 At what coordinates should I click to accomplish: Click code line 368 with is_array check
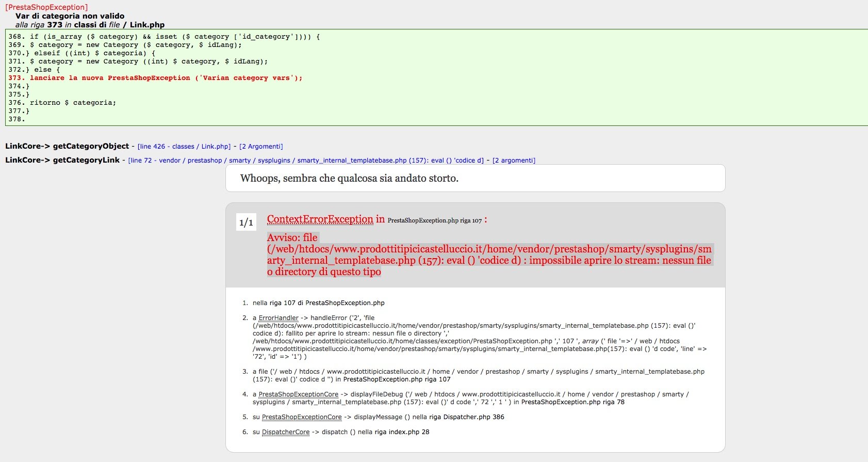pyautogui.click(x=164, y=37)
